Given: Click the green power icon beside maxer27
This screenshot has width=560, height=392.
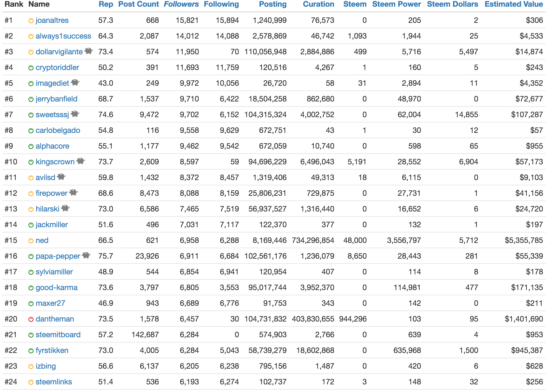Looking at the screenshot, I should 31,304.
